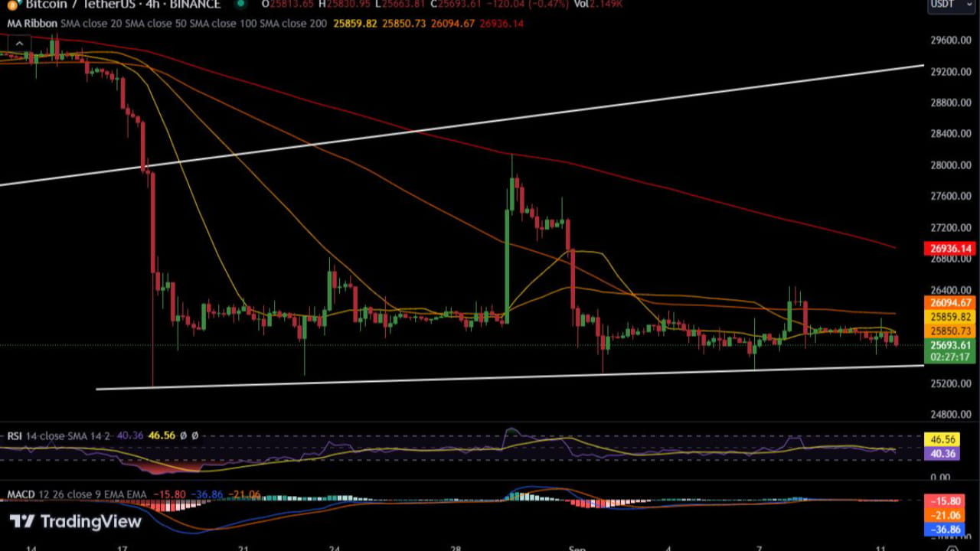
Task: Click the green market data status dot
Action: click(x=240, y=5)
